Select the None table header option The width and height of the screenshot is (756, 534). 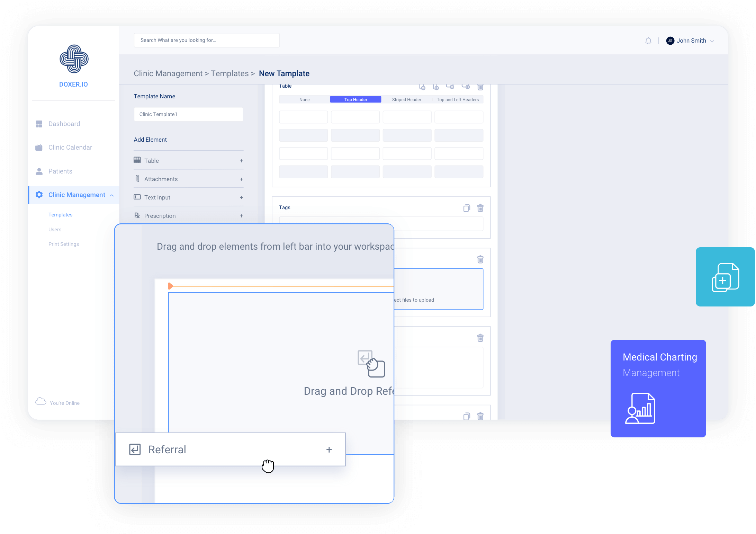point(304,99)
